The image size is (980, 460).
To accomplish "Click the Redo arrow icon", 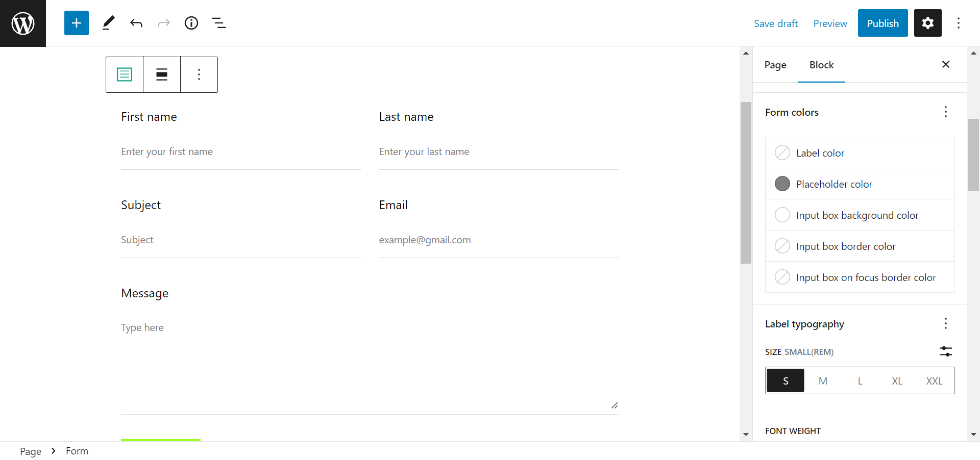I will point(163,23).
